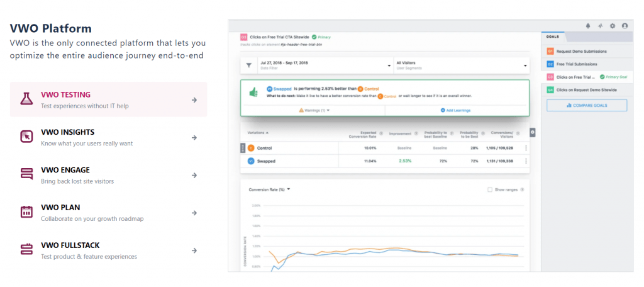The height and width of the screenshot is (287, 644).
Task: Click the blue G2 goal badge
Action: 550,64
